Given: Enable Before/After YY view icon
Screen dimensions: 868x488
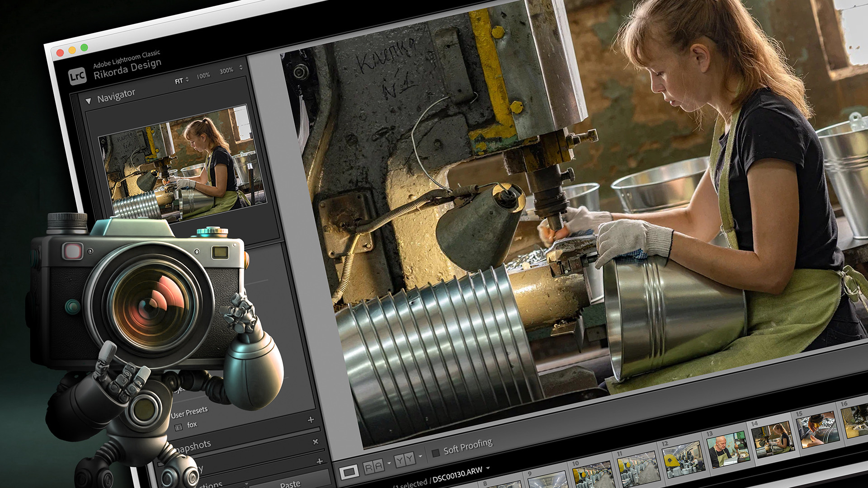Looking at the screenshot, I should coord(405,460).
